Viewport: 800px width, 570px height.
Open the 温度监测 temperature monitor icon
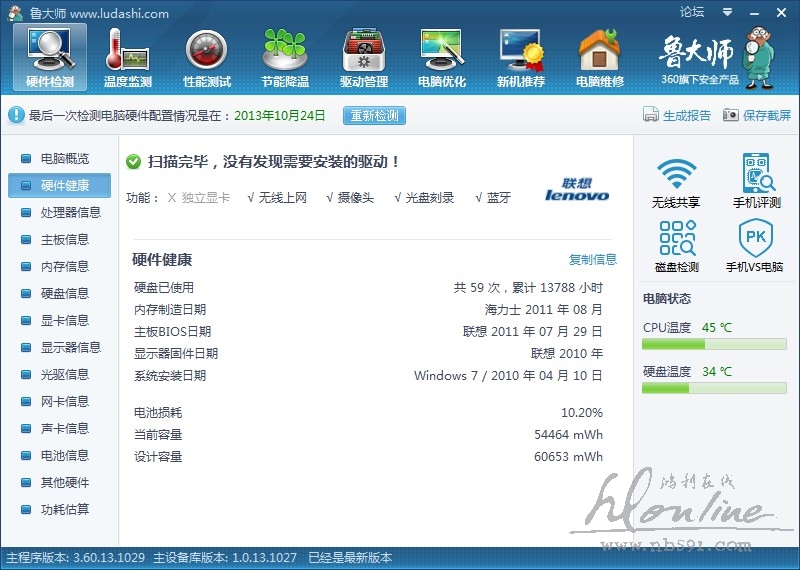pos(127,56)
